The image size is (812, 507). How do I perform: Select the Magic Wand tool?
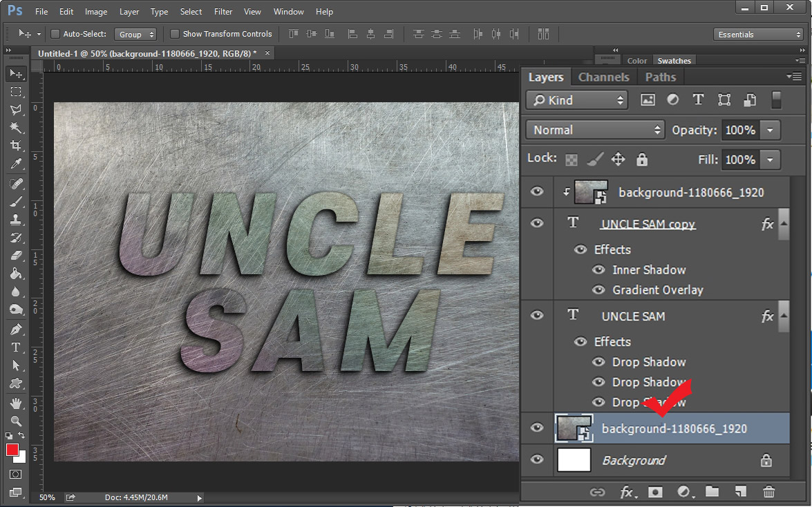click(x=16, y=127)
